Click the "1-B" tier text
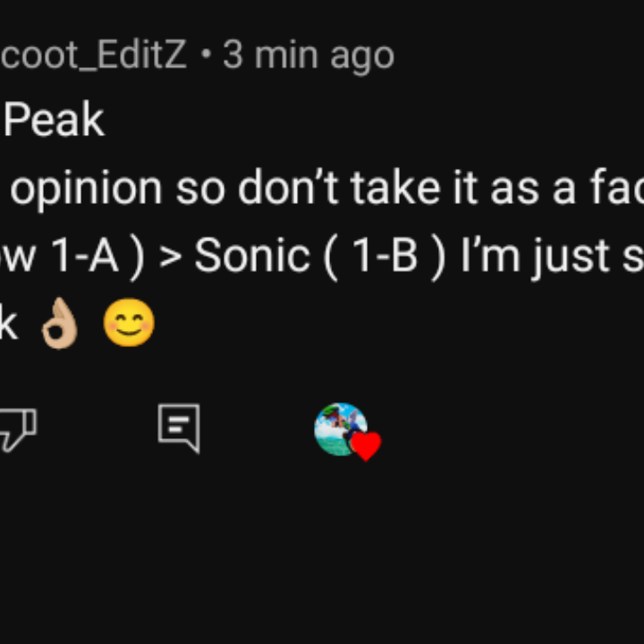 click(x=386, y=257)
